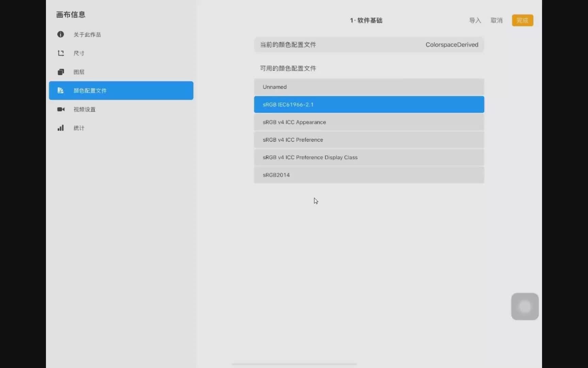Click the video camera icon beside 视频设置

61,109
